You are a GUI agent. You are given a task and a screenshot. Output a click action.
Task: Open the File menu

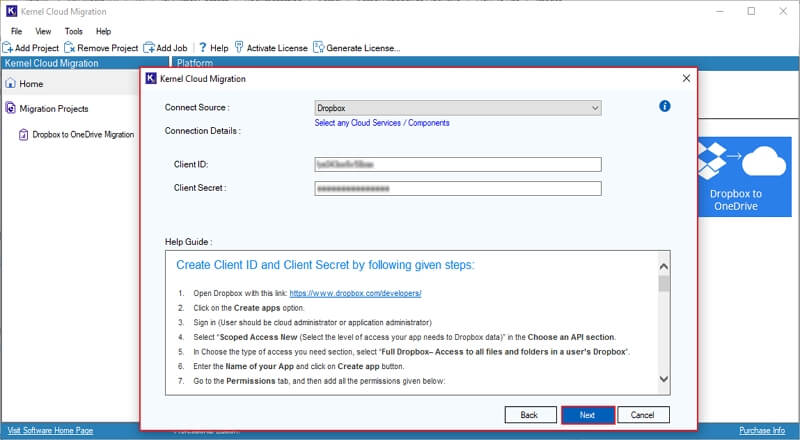[x=16, y=32]
